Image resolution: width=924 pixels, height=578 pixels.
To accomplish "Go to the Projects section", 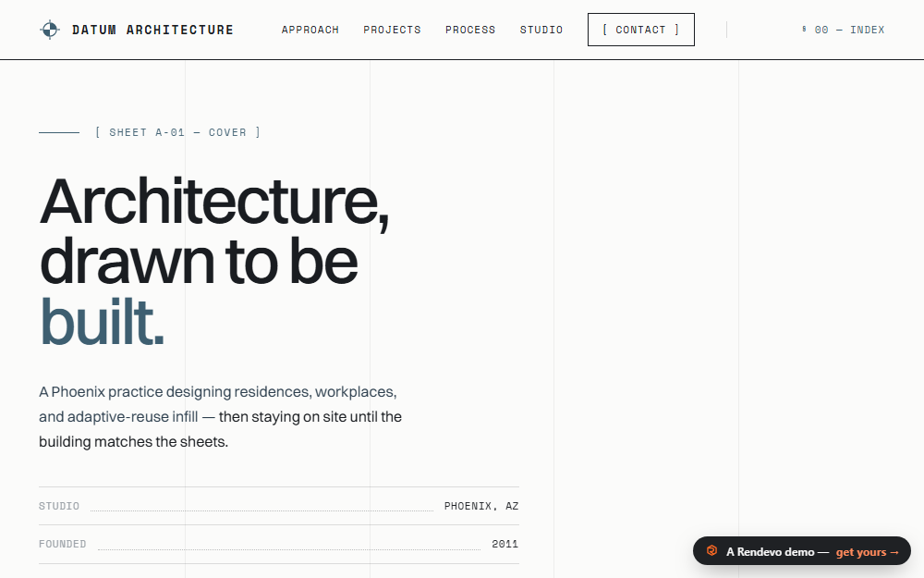I will (392, 30).
